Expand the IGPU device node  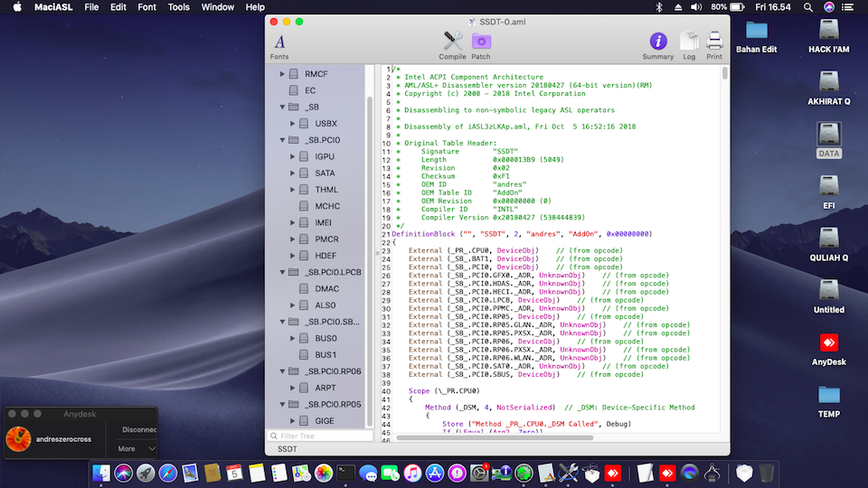(293, 156)
